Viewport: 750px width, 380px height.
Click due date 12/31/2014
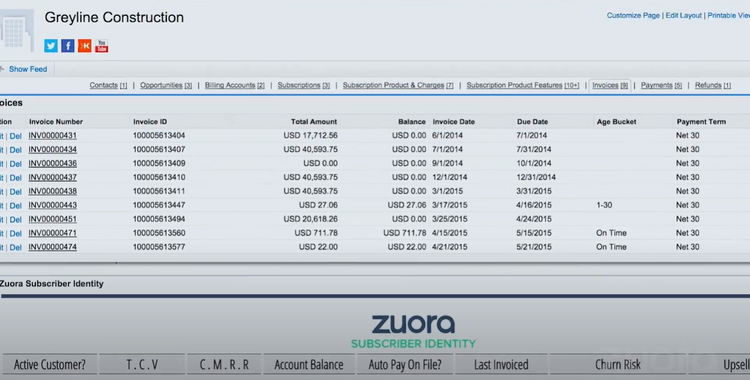[x=536, y=177]
